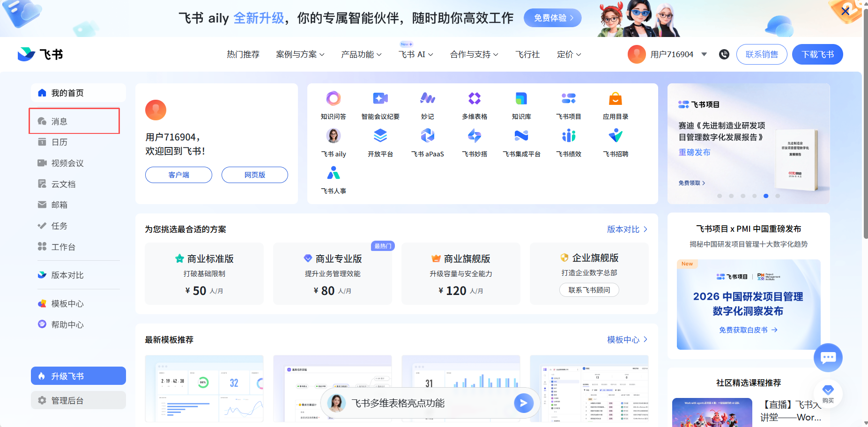This screenshot has height=427, width=868.
Task: Select the last carousel dot in 飞书项目 card
Action: click(x=778, y=196)
